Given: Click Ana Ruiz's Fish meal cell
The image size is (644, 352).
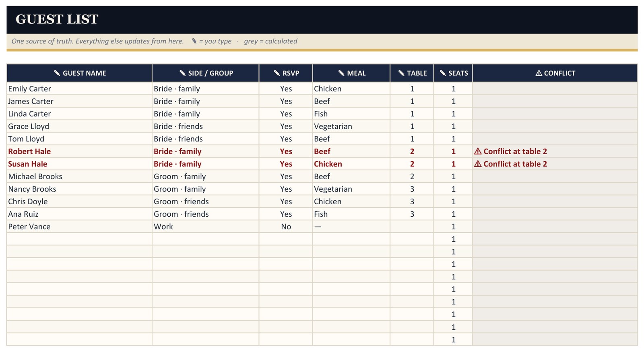Looking at the screenshot, I should click(x=351, y=214).
